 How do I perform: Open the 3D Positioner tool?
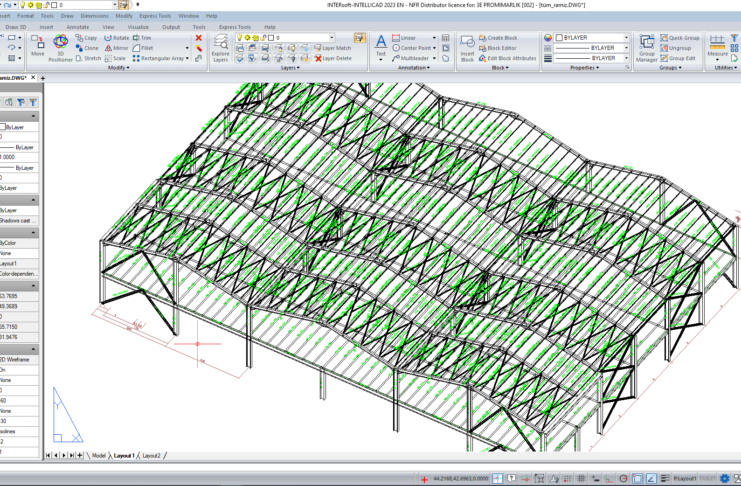[60, 47]
